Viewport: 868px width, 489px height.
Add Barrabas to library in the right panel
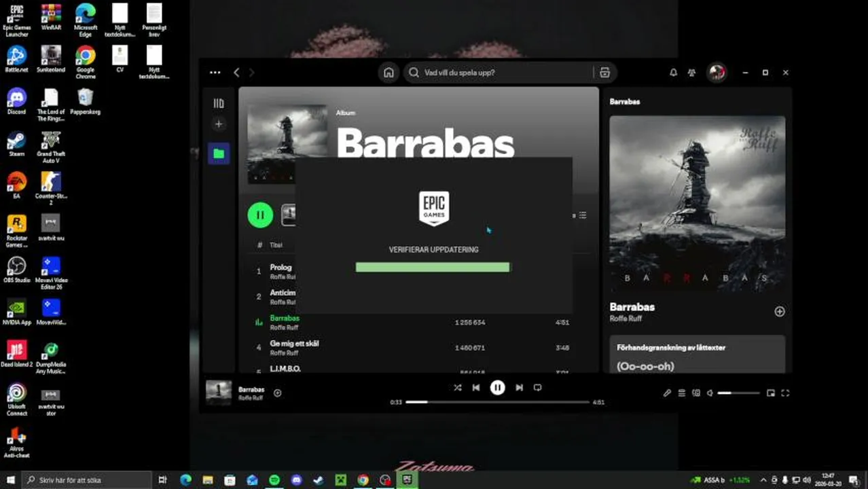[779, 312]
